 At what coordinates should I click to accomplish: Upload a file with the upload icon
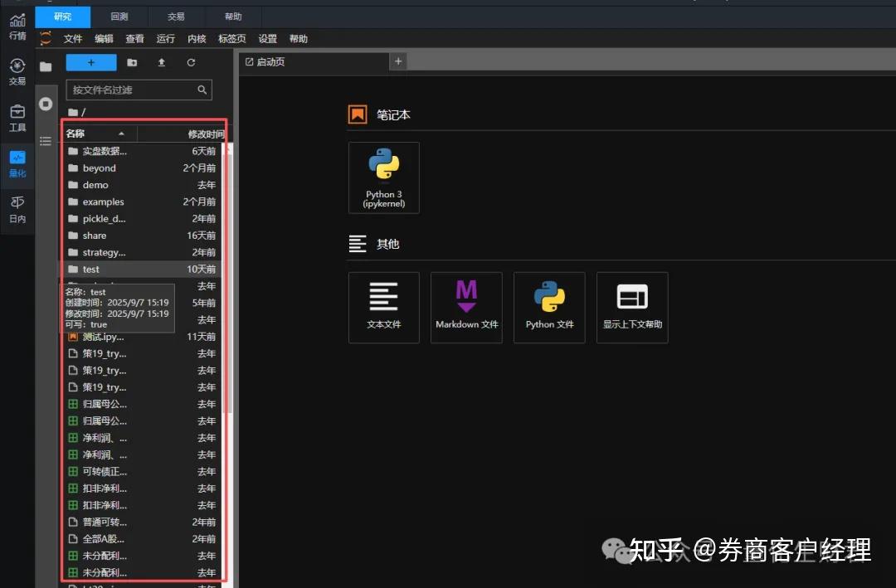click(161, 61)
